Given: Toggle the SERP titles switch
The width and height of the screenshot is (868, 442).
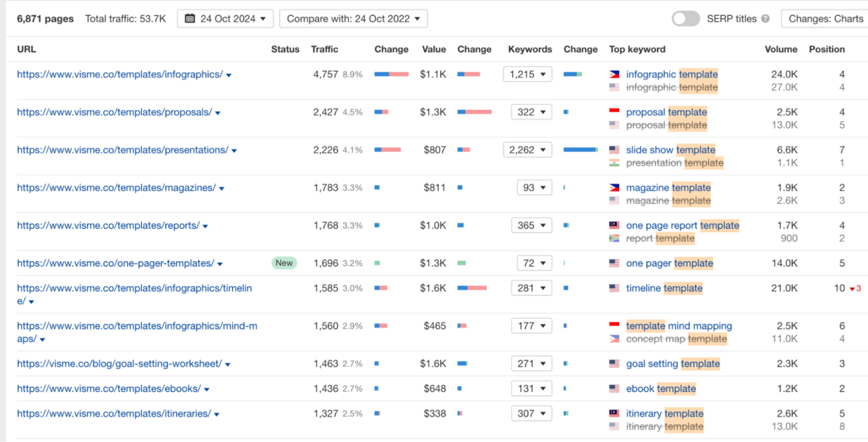Looking at the screenshot, I should (685, 19).
